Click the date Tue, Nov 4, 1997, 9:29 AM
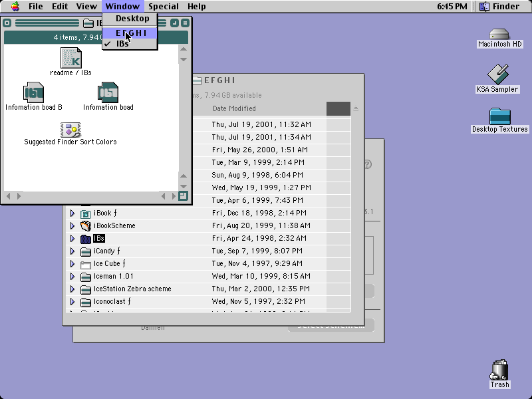Viewport: 532px width, 399px height. coord(257,263)
